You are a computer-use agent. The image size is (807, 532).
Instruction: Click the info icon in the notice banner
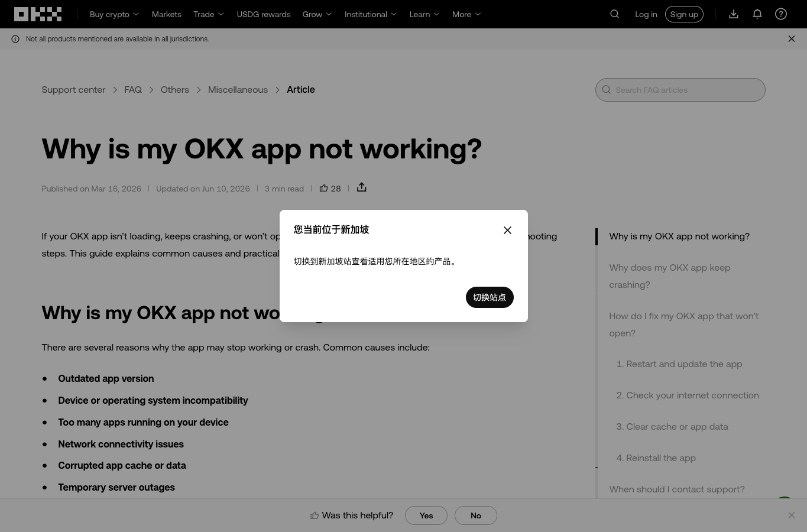coord(15,39)
